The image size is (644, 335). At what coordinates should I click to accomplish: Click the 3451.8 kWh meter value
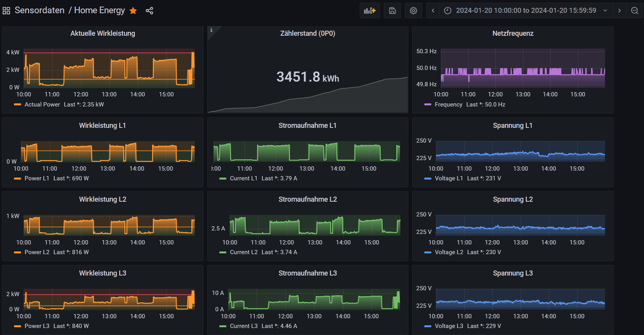pos(308,77)
